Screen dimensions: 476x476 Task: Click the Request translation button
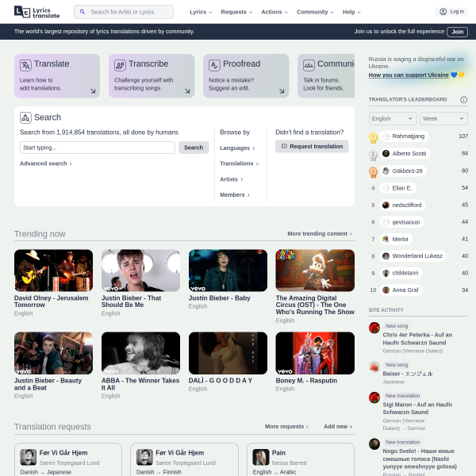click(x=312, y=147)
